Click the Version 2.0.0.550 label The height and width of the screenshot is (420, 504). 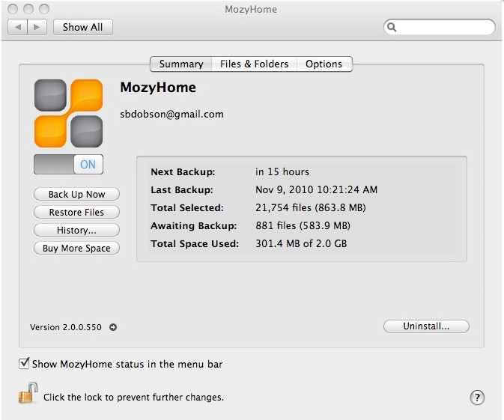click(x=66, y=327)
